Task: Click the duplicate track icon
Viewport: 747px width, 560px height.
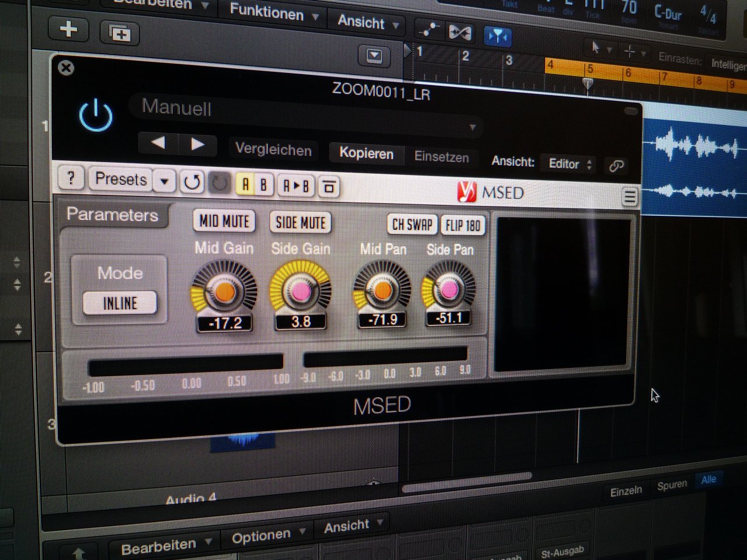Action: coord(120,33)
